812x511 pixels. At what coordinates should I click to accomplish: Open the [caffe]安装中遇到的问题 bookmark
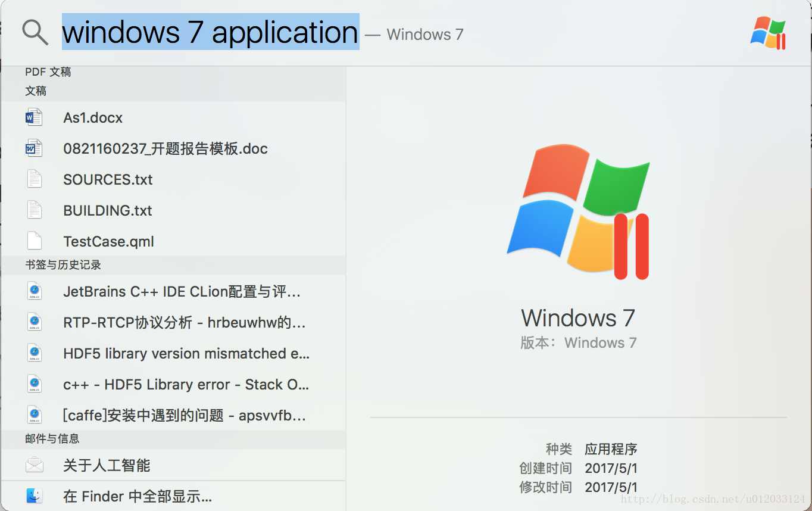173,415
